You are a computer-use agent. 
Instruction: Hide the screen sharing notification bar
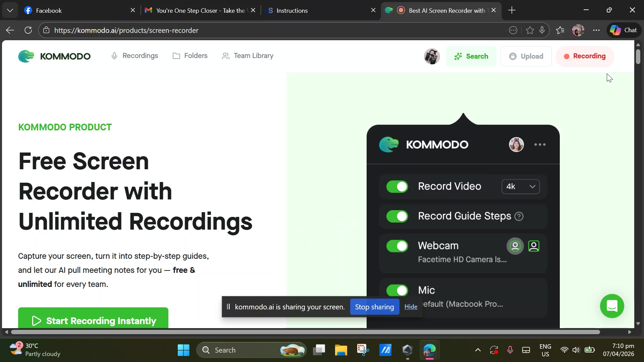pos(411,307)
